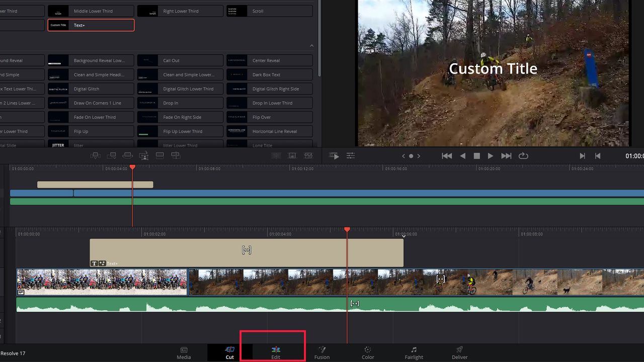Select the Smart Insert clip icon

[x=95, y=155]
